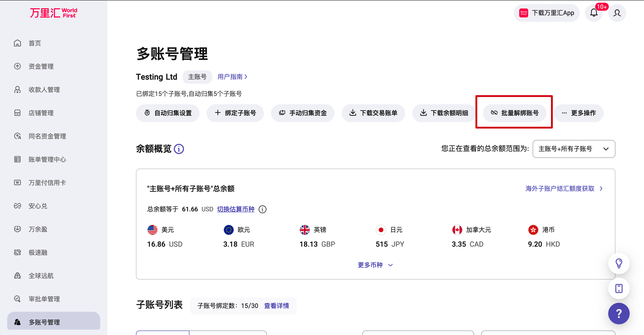
Task: Click the lightbulb tips floating icon
Action: (x=619, y=263)
